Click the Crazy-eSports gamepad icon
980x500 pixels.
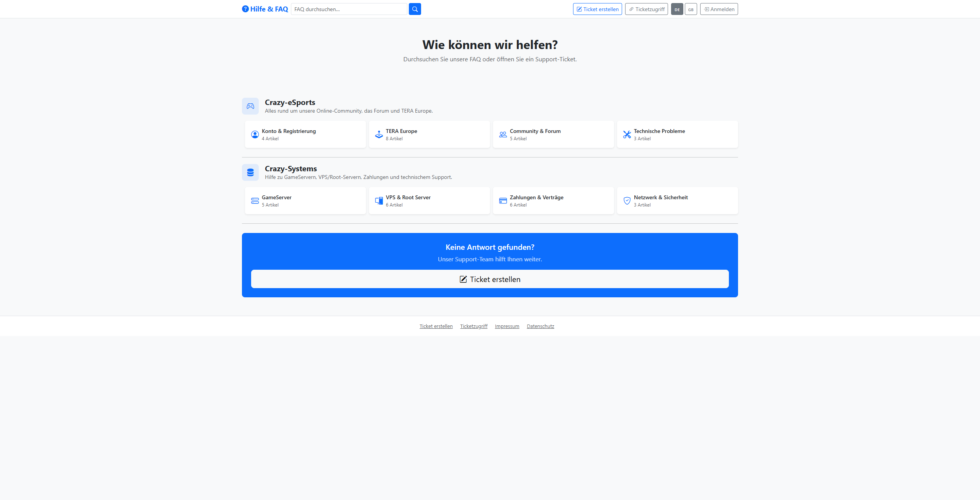250,106
